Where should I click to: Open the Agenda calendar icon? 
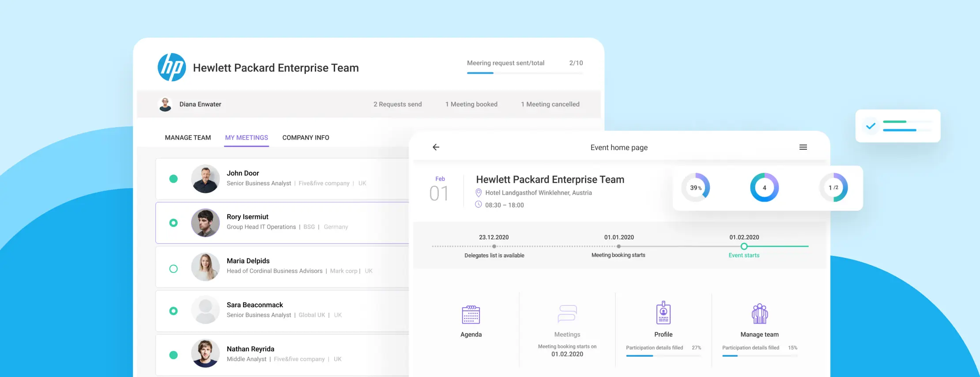click(x=471, y=314)
